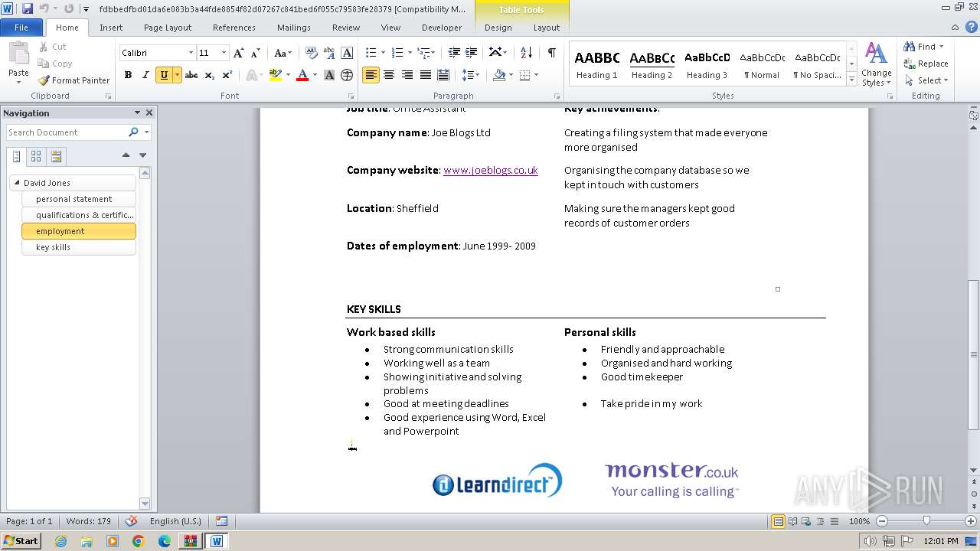Open the Insert tab
Screen dimensions: 980x551
point(111,28)
